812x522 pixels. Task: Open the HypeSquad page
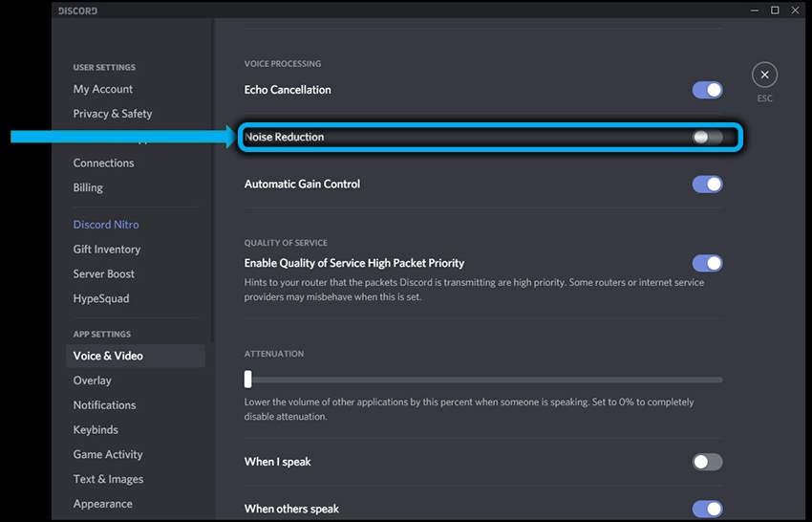click(x=101, y=299)
